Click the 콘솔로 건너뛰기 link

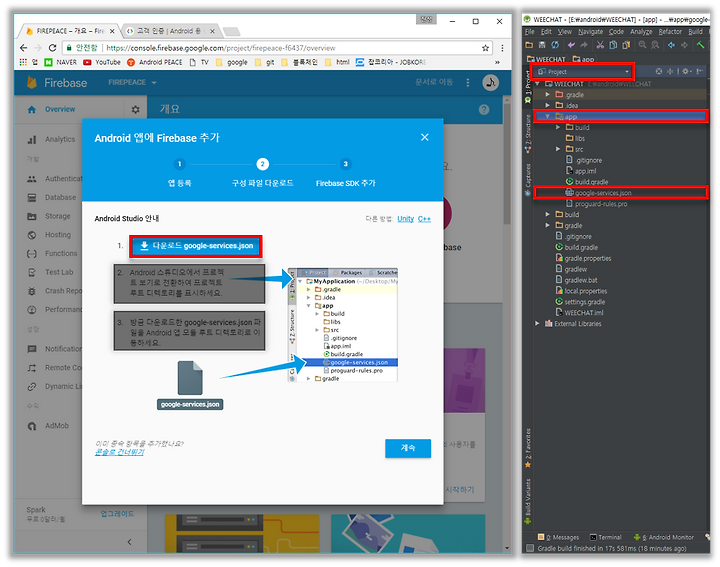[119, 453]
